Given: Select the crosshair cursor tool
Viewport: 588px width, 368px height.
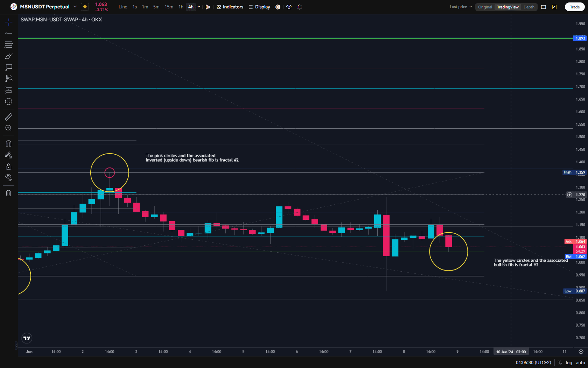Looking at the screenshot, I should point(9,22).
